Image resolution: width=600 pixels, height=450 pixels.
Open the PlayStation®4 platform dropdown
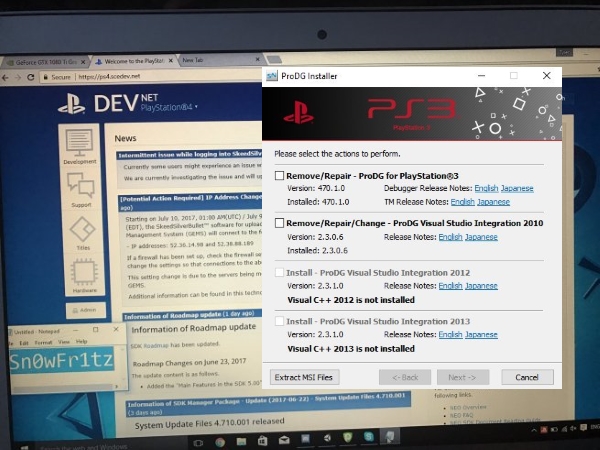[x=169, y=107]
